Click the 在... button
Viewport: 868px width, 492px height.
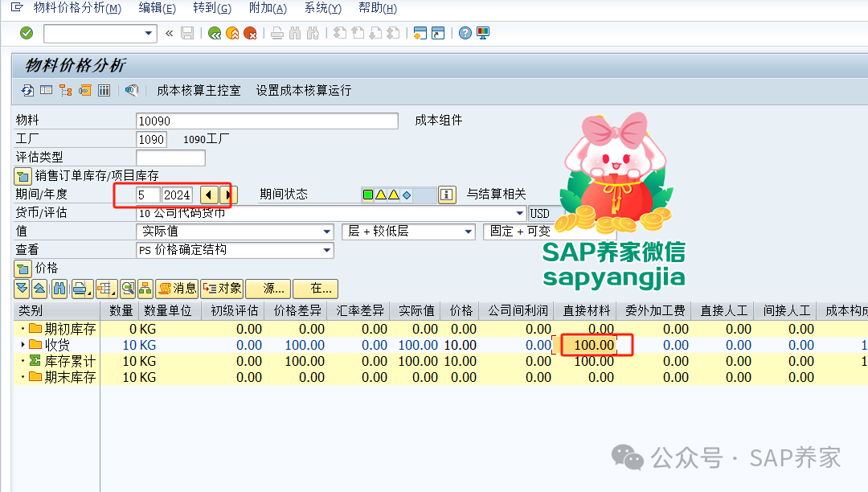pos(316,289)
